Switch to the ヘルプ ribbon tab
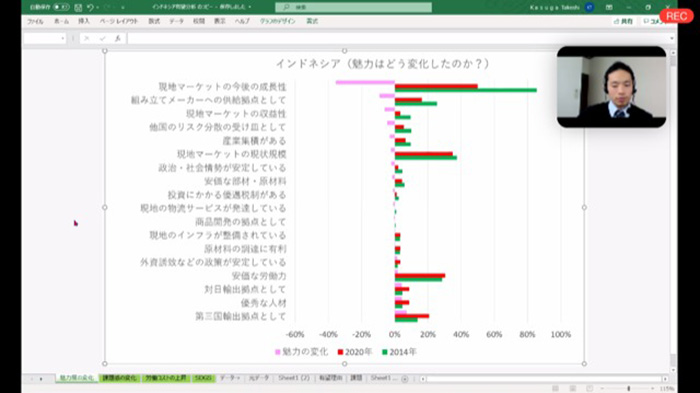Image resolution: width=700 pixels, height=393 pixels. pos(242,21)
